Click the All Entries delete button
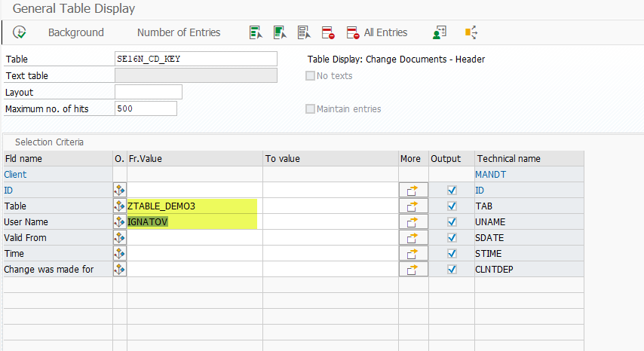 tap(376, 32)
